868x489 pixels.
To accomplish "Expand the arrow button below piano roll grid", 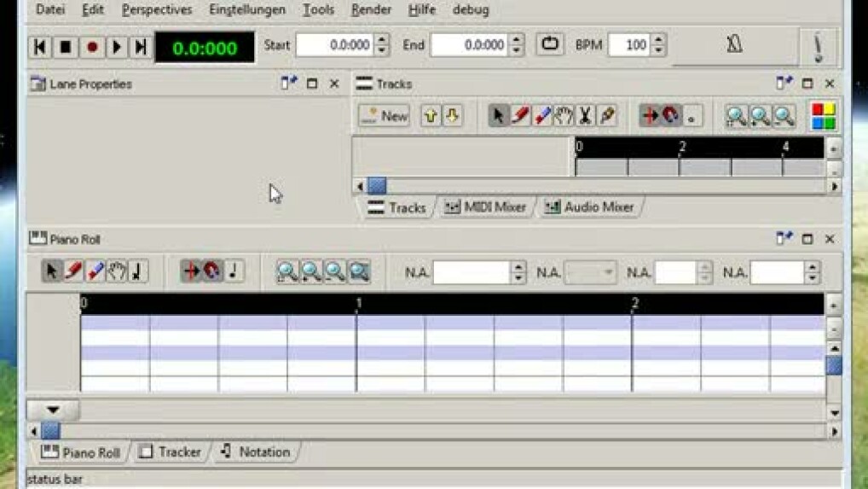I will [52, 410].
